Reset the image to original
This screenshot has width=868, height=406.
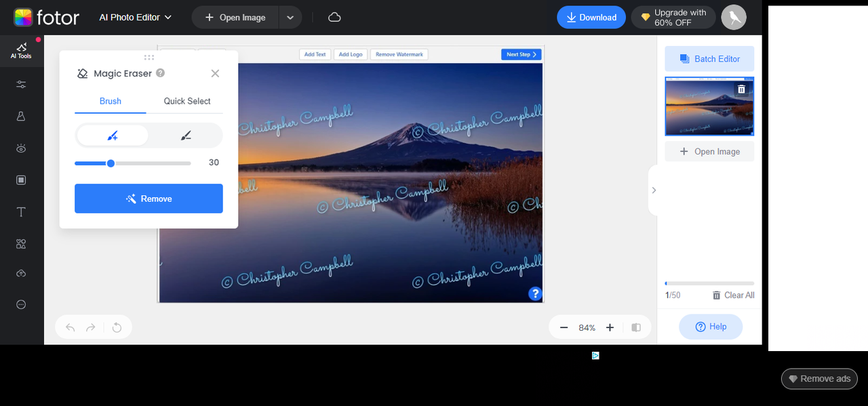tap(117, 327)
